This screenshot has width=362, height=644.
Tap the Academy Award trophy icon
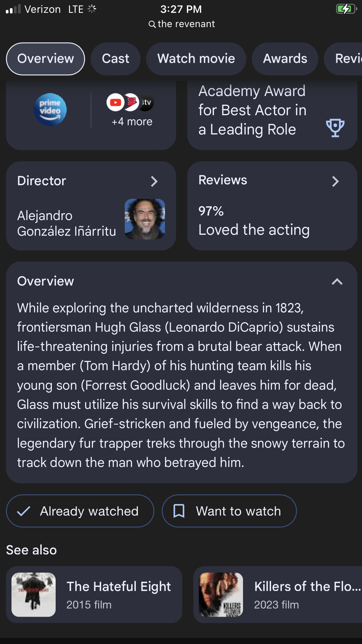335,128
